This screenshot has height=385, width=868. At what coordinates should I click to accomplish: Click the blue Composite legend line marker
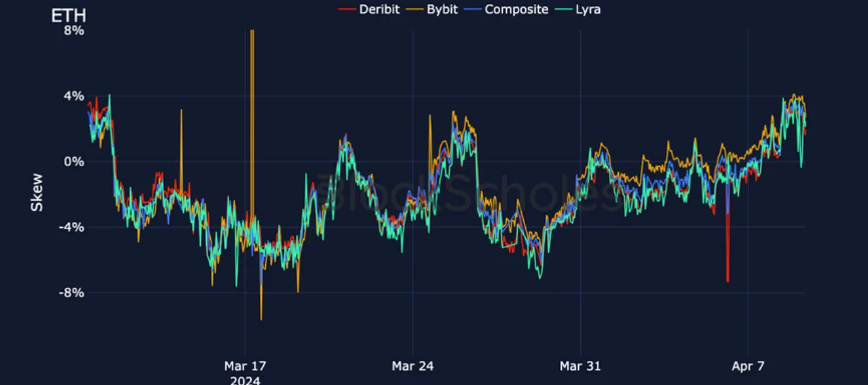point(473,10)
